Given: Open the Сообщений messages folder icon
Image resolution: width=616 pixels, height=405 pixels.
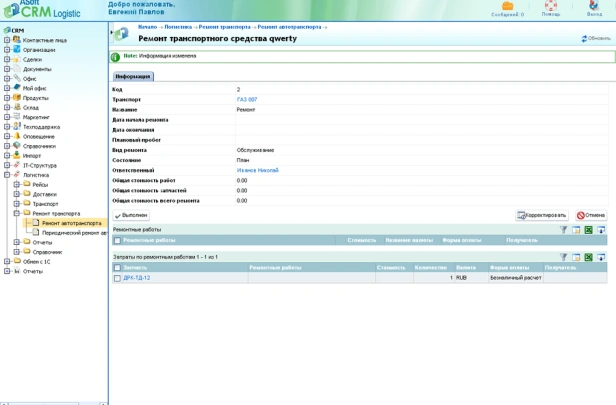Looking at the screenshot, I should 507,6.
